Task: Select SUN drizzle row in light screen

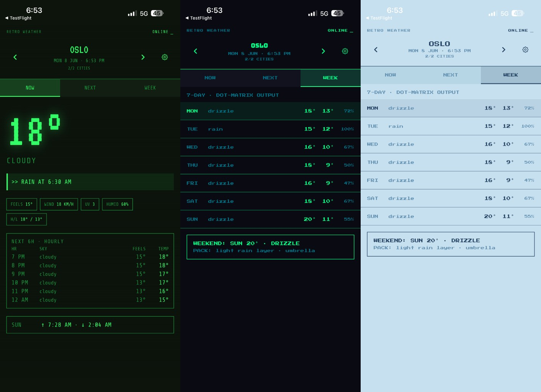Action: (451, 216)
